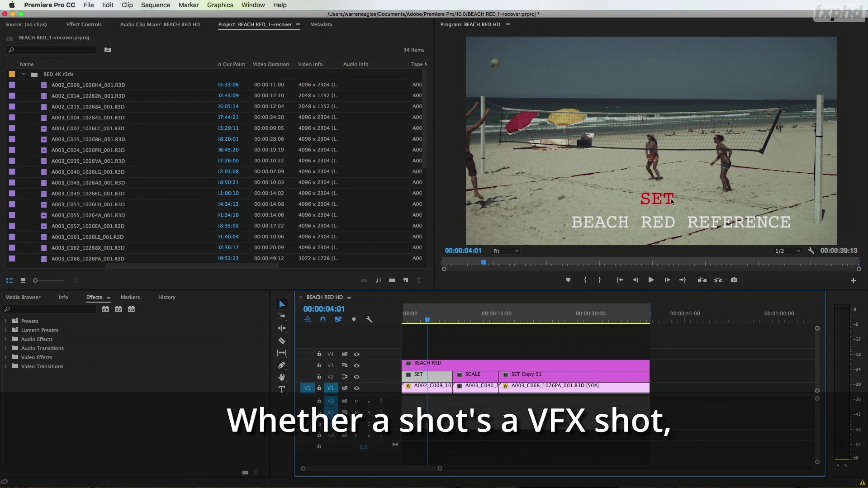Toggle Linked Selection in timeline
This screenshot has height=488, width=868.
pyautogui.click(x=338, y=319)
